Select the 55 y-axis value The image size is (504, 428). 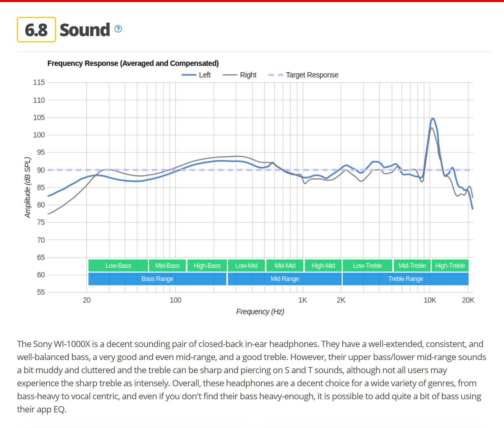click(41, 292)
